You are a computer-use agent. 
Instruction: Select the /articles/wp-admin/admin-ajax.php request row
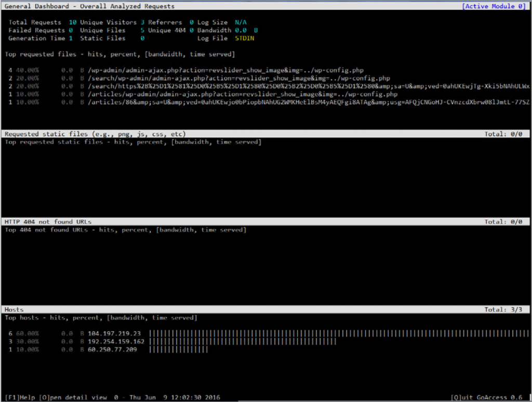point(203,94)
